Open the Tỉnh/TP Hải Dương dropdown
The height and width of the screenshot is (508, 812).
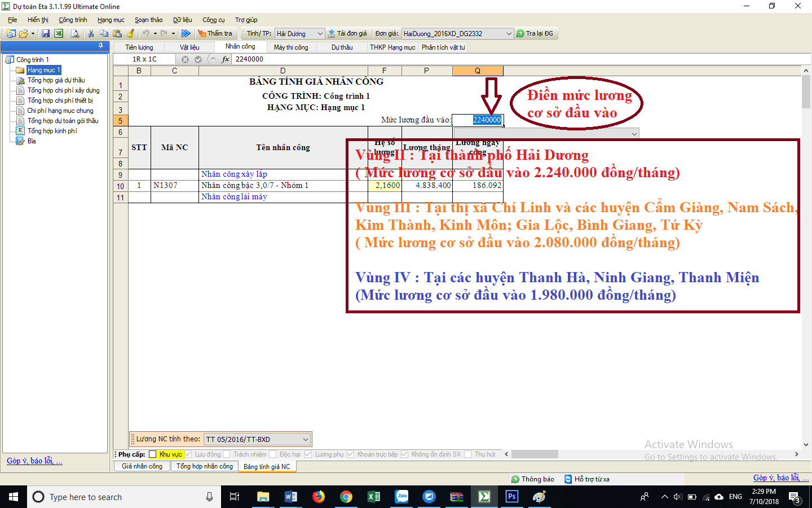(320, 34)
